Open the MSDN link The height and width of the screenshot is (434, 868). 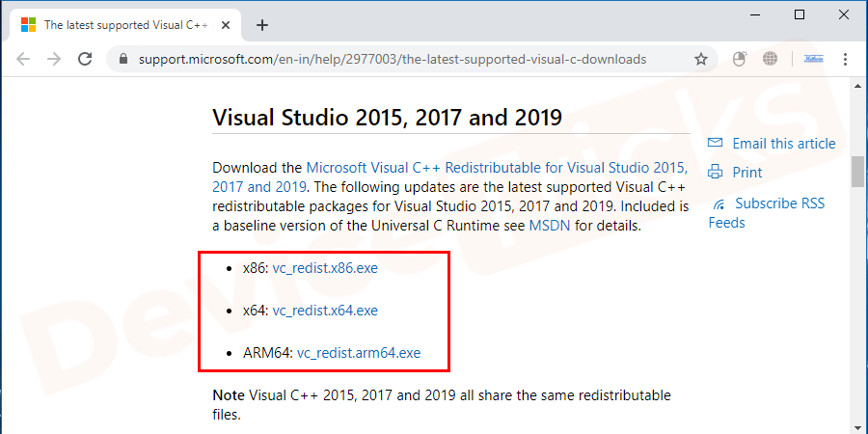pos(550,226)
